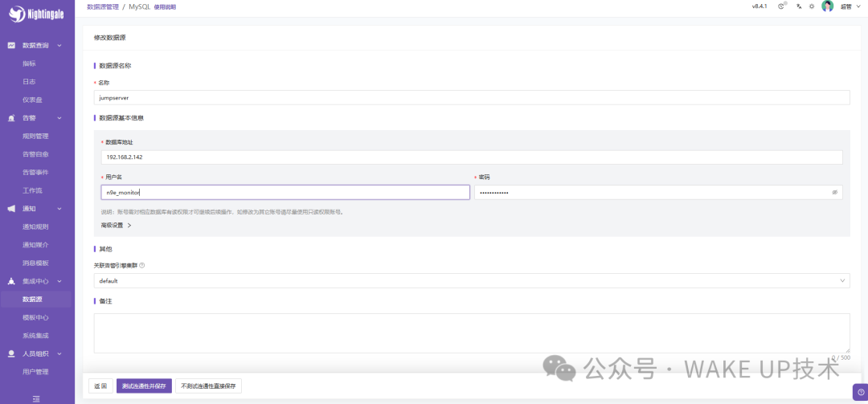
Task: Open 消息模板 in the sidebar
Action: 35,263
